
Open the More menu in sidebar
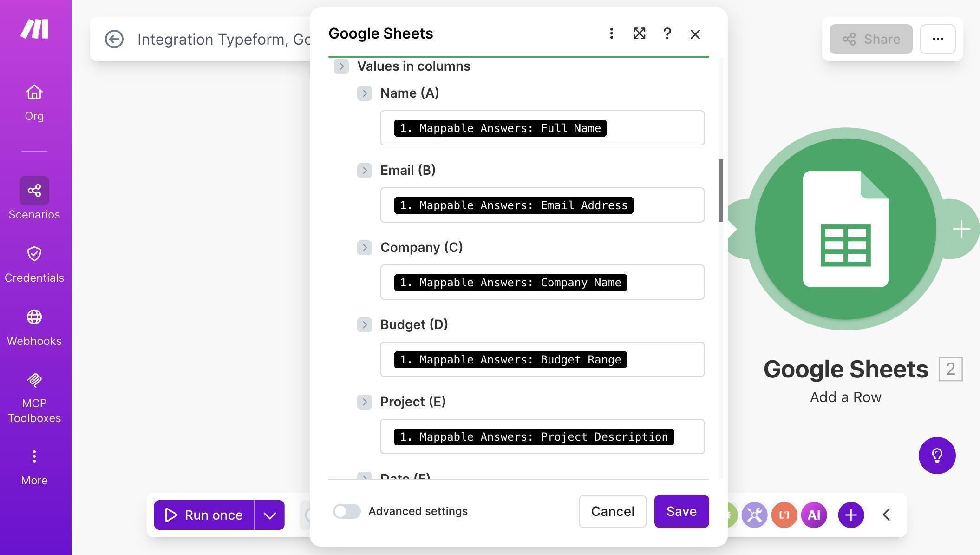[34, 456]
